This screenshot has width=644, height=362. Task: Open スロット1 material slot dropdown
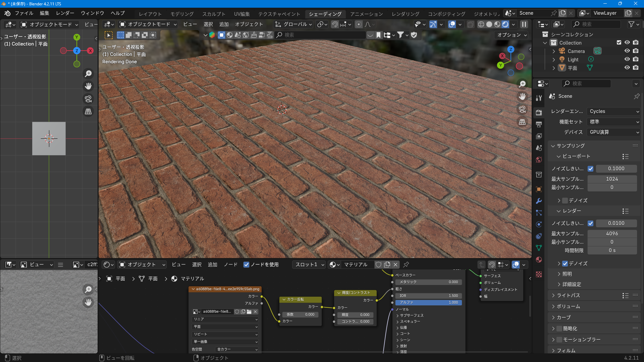(x=309, y=264)
